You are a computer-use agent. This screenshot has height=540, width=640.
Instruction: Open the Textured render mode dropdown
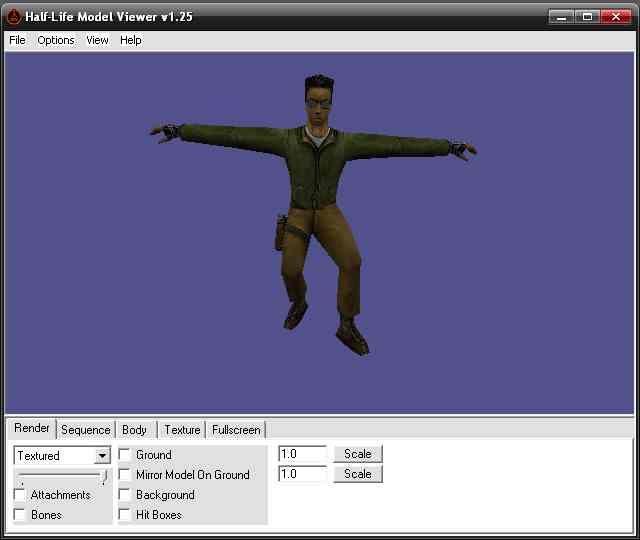[x=62, y=456]
